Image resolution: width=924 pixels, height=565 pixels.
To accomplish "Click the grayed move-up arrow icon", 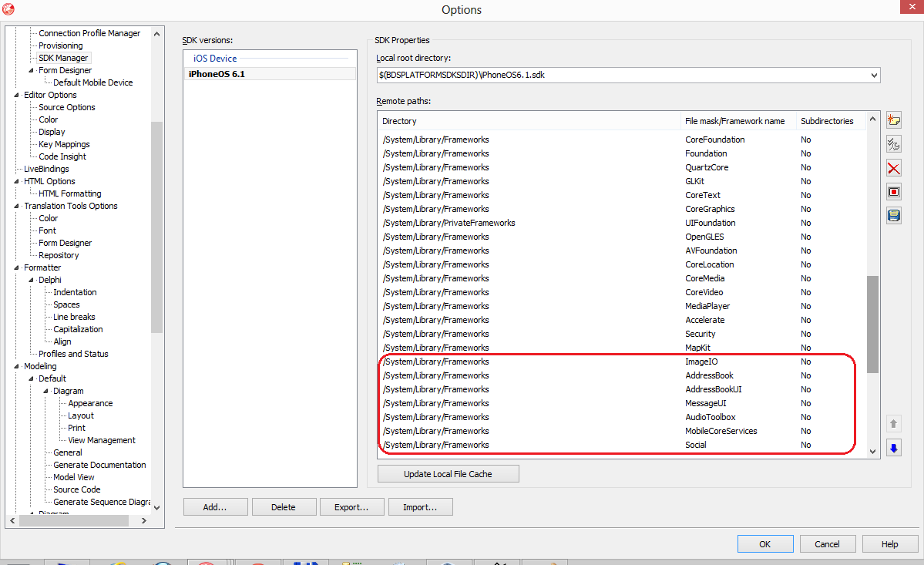I will pos(894,424).
